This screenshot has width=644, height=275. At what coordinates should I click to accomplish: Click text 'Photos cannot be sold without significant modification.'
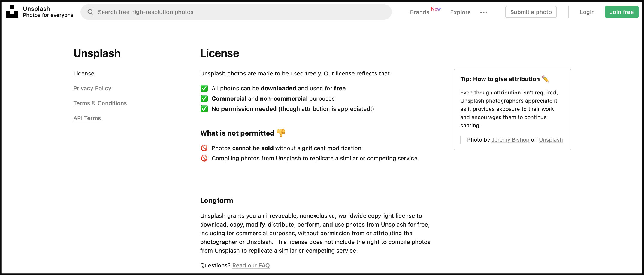(x=287, y=148)
